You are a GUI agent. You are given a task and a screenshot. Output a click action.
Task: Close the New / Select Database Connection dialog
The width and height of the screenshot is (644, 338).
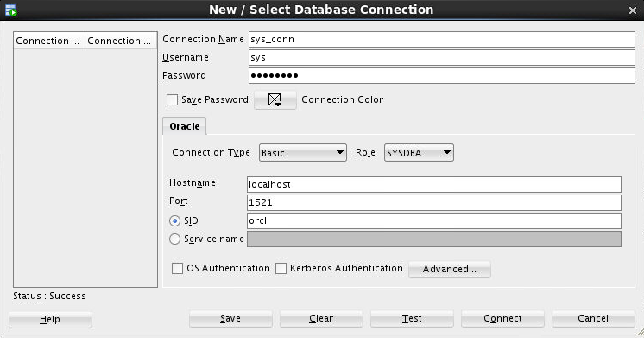pyautogui.click(x=633, y=10)
